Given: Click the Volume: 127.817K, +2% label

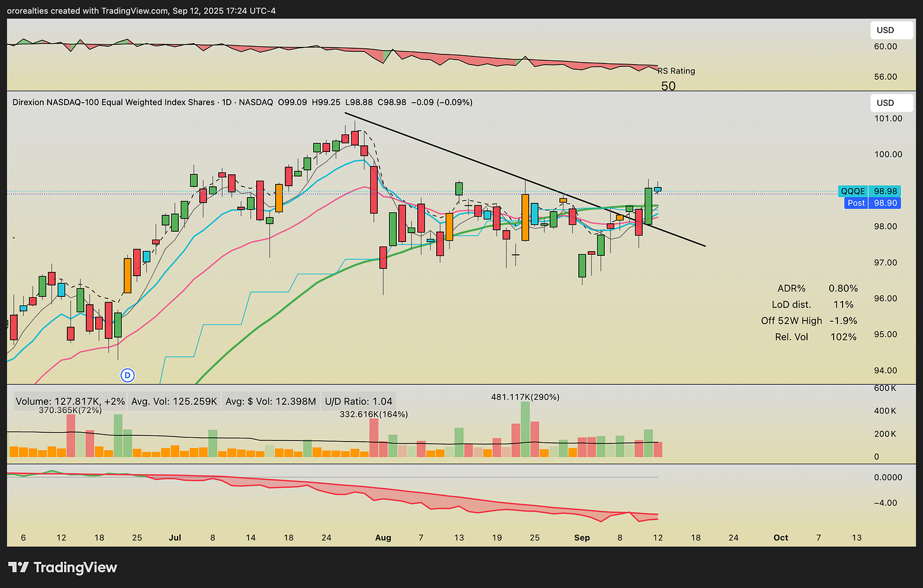Looking at the screenshot, I should tap(70, 401).
